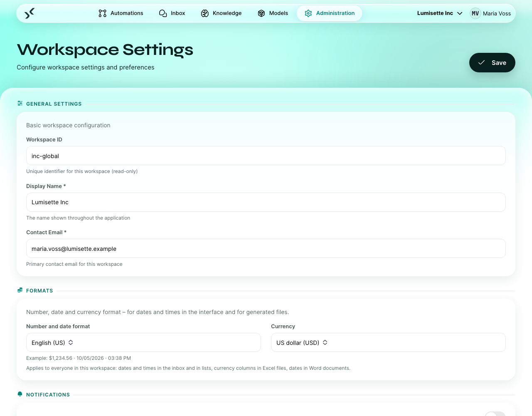This screenshot has width=532, height=416.
Task: Switch to the Knowledge tab
Action: pos(221,13)
